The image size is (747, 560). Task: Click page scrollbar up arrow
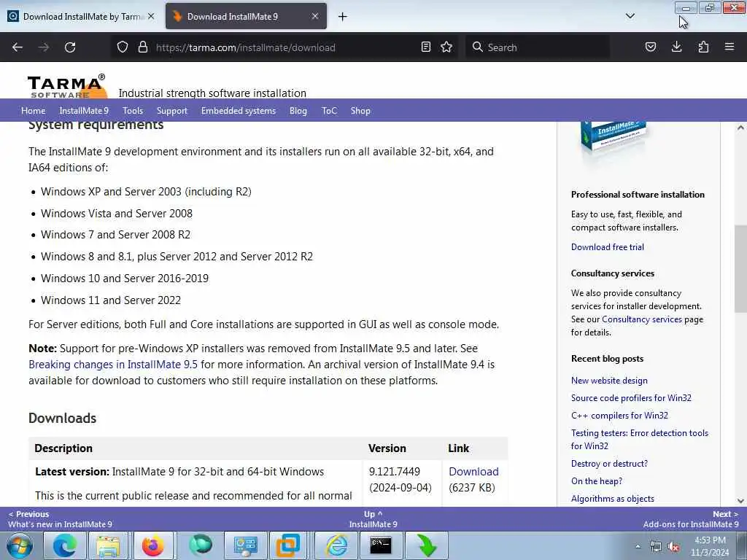740,128
